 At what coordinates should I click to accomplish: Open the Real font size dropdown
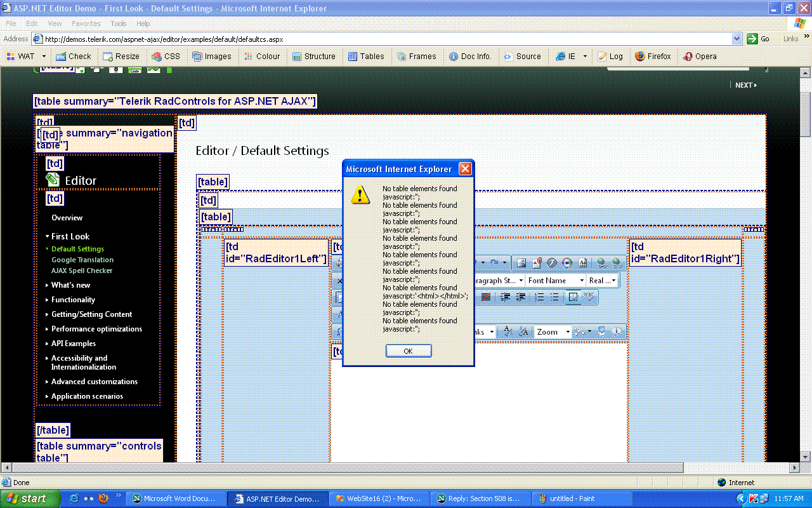click(x=602, y=280)
